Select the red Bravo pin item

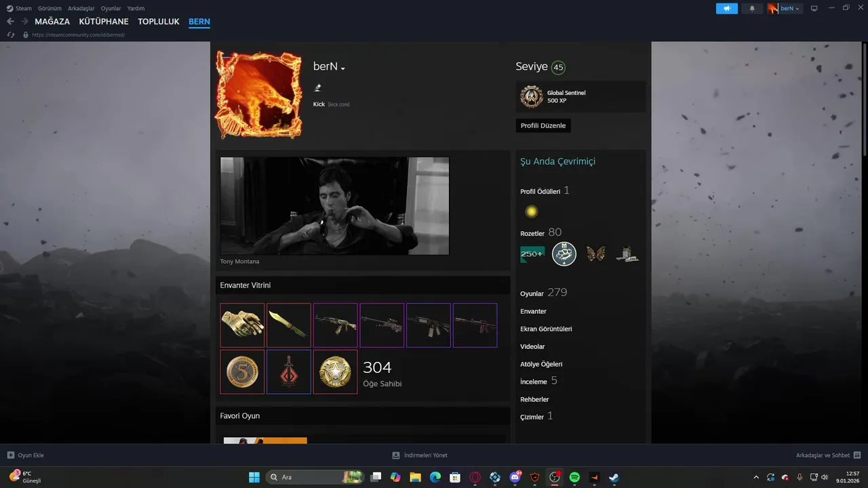click(289, 371)
